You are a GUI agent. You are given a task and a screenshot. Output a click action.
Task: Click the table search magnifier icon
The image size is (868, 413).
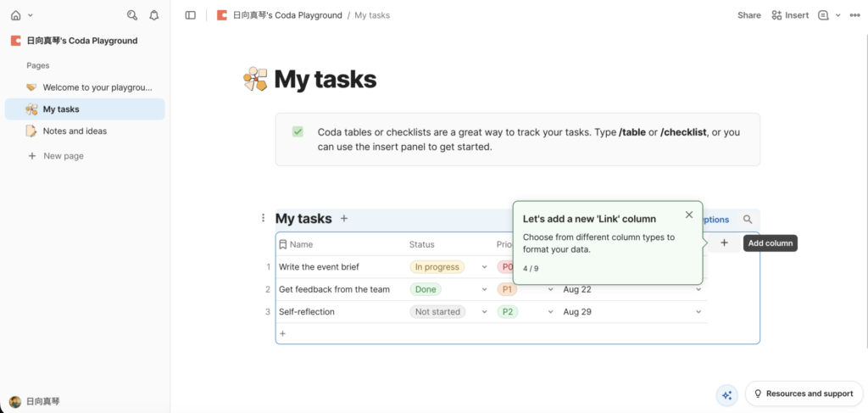pyautogui.click(x=748, y=220)
